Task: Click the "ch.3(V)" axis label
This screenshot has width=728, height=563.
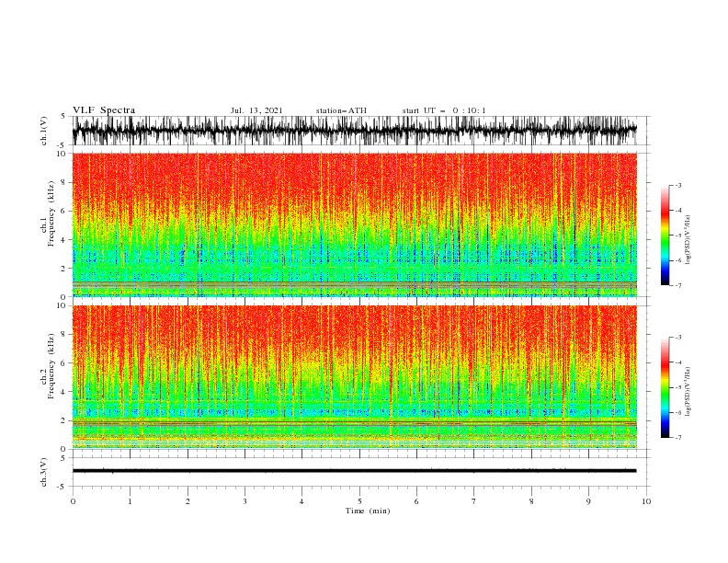Action: 44,472
